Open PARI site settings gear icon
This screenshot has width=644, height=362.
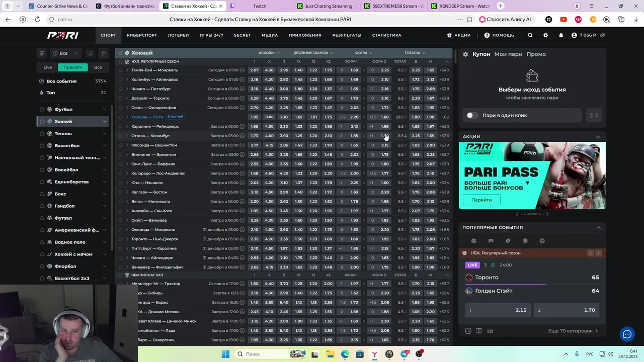[x=545, y=35]
